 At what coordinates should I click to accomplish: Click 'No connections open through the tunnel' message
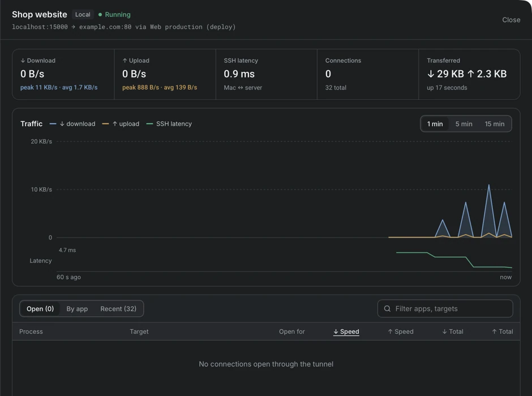click(x=266, y=364)
